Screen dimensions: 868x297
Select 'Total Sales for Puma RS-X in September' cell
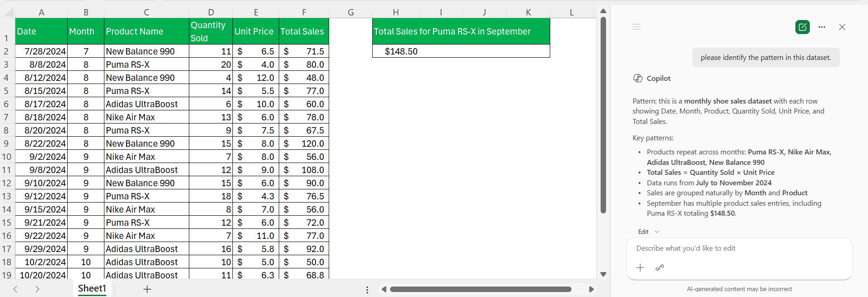pyautogui.click(x=461, y=31)
